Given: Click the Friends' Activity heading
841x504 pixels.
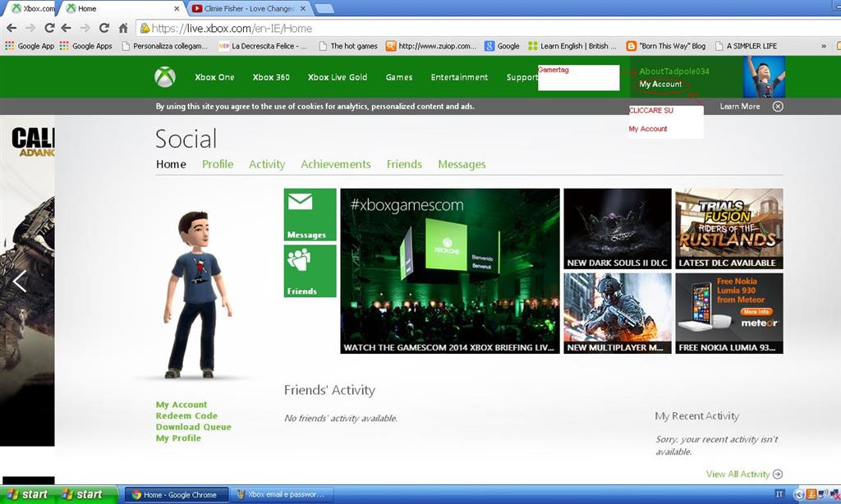Looking at the screenshot, I should pos(329,390).
